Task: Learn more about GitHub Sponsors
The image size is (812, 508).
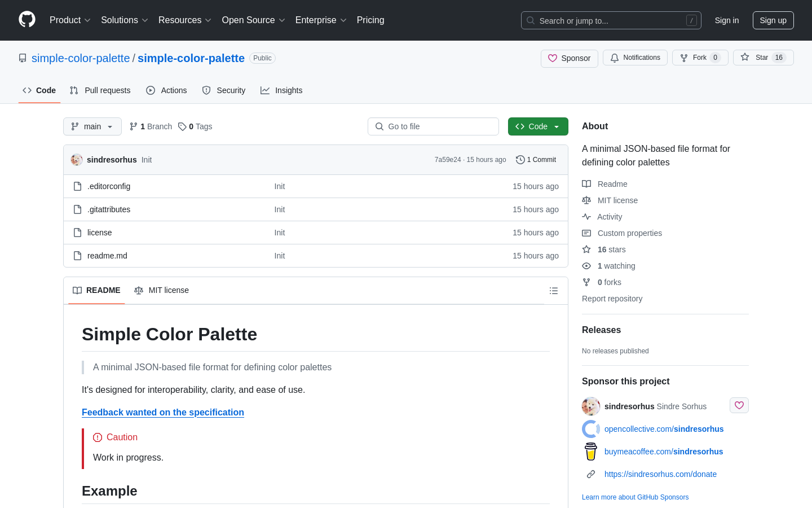Action: click(635, 497)
